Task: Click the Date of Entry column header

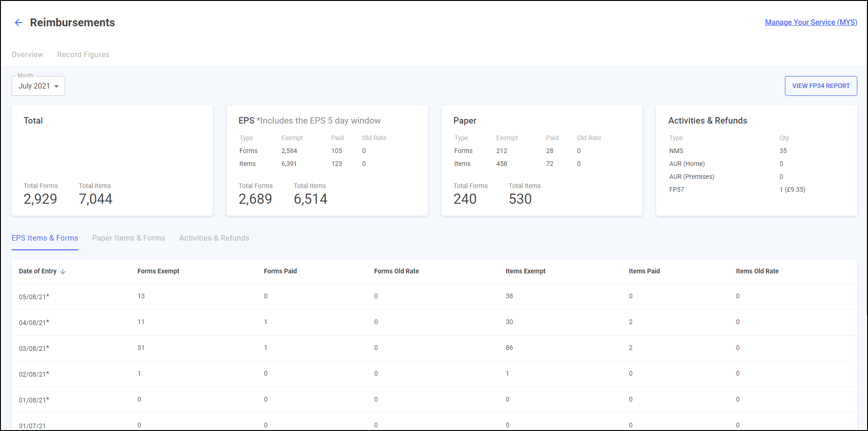Action: [x=37, y=271]
